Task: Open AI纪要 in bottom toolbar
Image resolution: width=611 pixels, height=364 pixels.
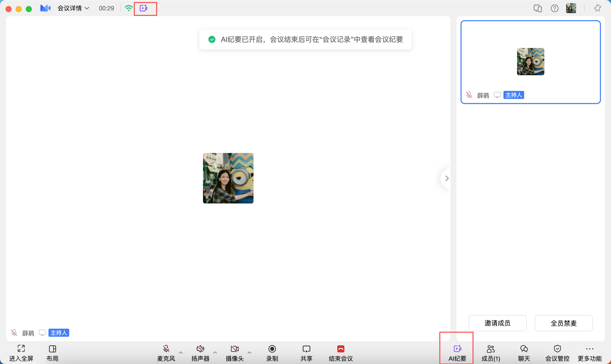Action: click(x=457, y=353)
